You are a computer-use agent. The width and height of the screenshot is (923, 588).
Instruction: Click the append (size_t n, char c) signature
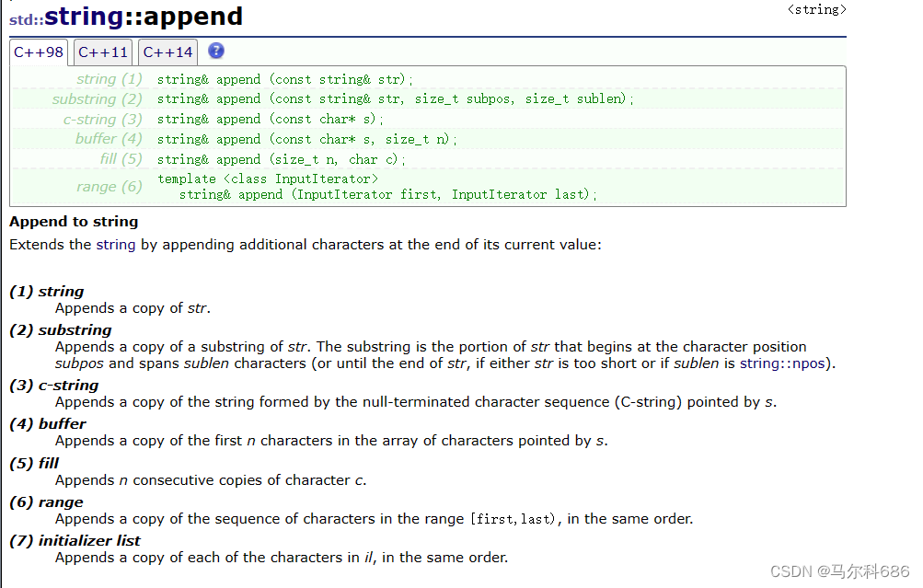(x=282, y=159)
